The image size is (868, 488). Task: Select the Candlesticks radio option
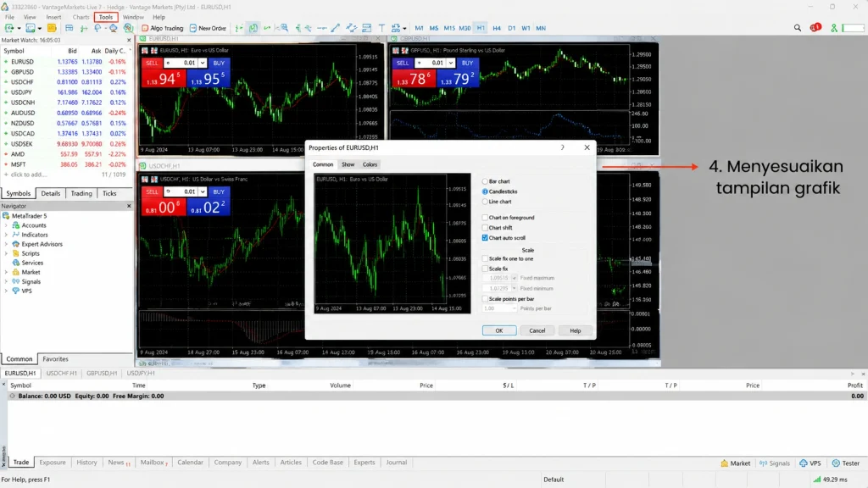point(485,191)
